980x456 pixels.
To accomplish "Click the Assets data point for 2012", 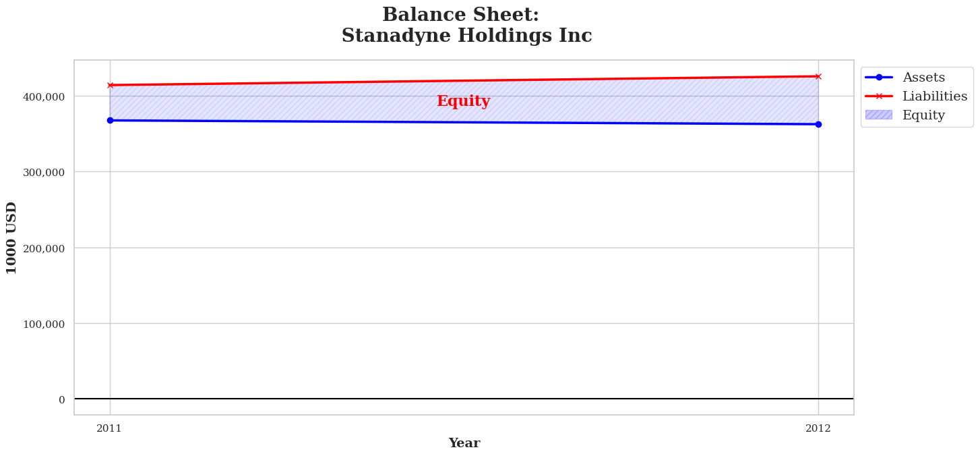I will (x=818, y=124).
